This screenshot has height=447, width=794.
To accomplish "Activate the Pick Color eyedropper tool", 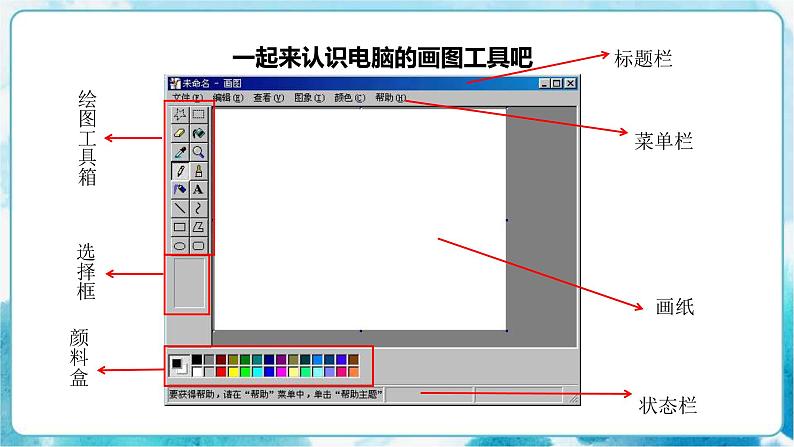I will coord(180,152).
